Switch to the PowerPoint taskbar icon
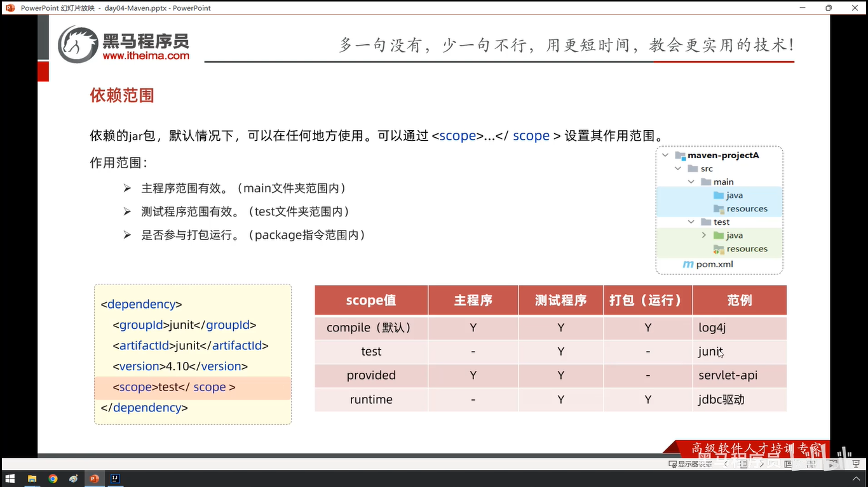This screenshot has height=487, width=868. (95, 479)
